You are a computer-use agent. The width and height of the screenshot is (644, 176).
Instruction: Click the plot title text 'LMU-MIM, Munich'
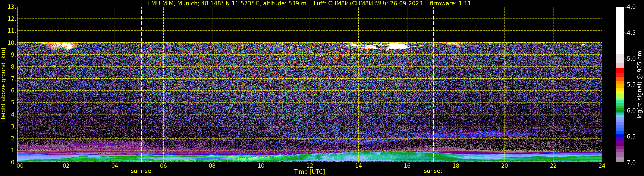173,3
